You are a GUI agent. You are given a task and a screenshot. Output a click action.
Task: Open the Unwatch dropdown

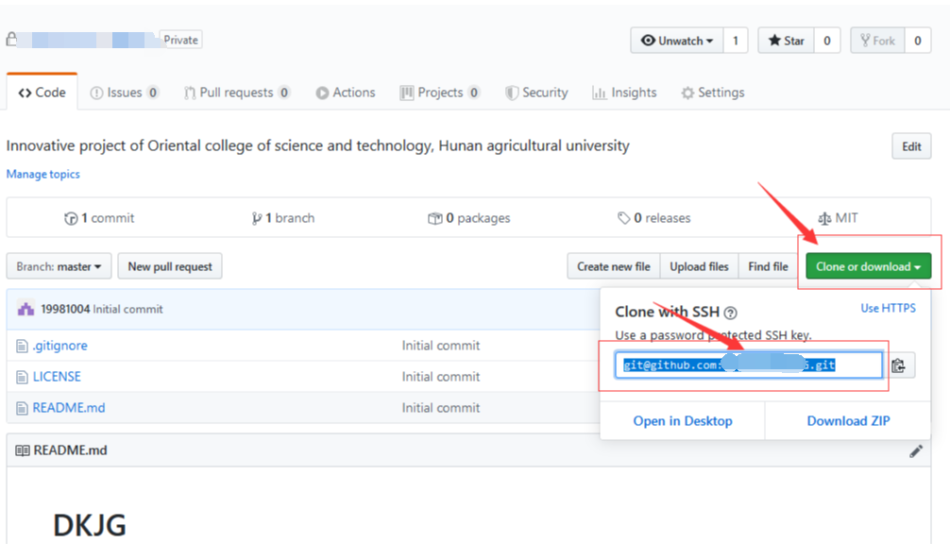click(677, 41)
